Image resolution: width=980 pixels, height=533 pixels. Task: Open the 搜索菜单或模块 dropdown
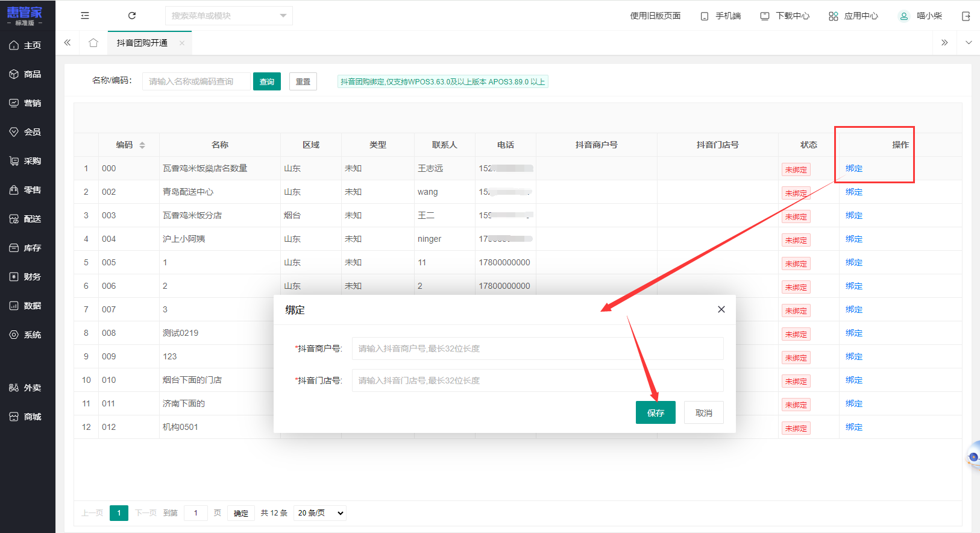(229, 16)
